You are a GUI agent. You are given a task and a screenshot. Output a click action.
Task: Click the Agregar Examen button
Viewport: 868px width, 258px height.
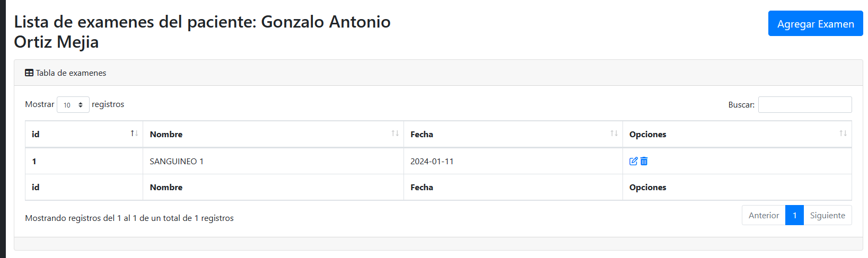pos(816,24)
